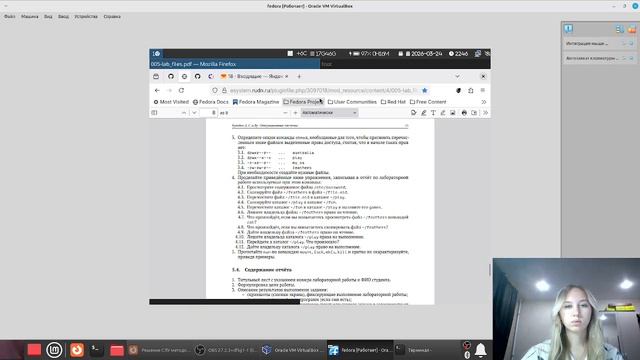Open the Fedora Docs bookmark
This screenshot has width=640, height=360.
pos(211,102)
